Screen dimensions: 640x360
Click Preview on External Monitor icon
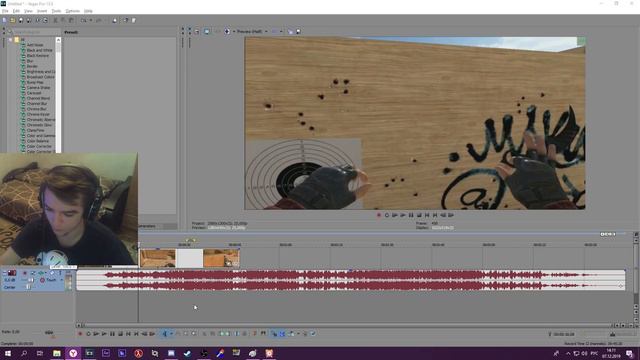pyautogui.click(x=207, y=31)
